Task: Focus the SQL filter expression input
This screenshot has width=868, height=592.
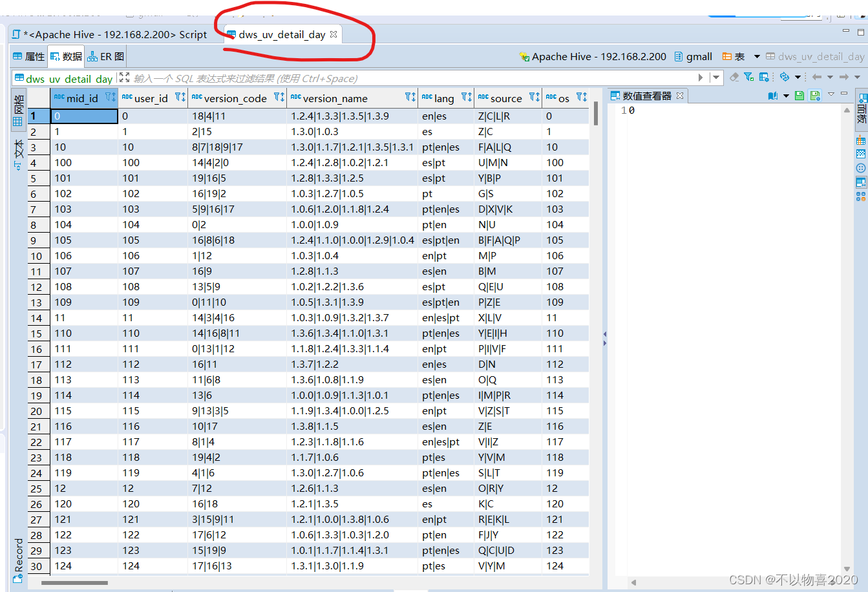Action: tap(414, 78)
